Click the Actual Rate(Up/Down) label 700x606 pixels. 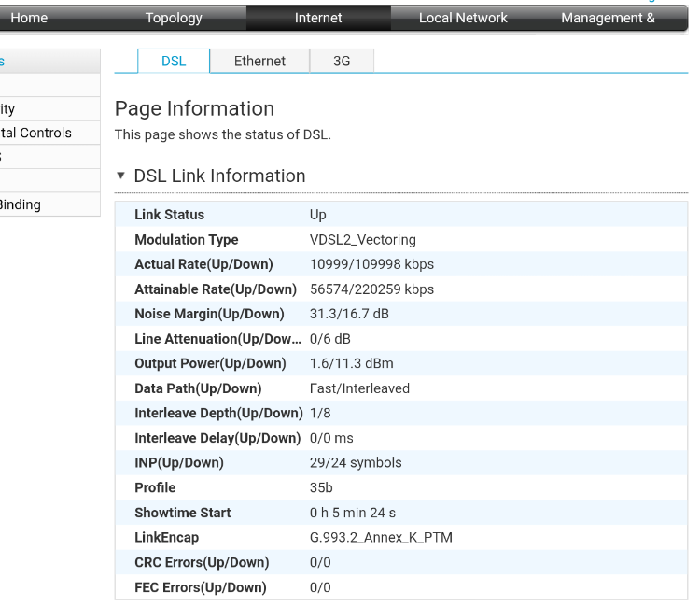(x=203, y=264)
